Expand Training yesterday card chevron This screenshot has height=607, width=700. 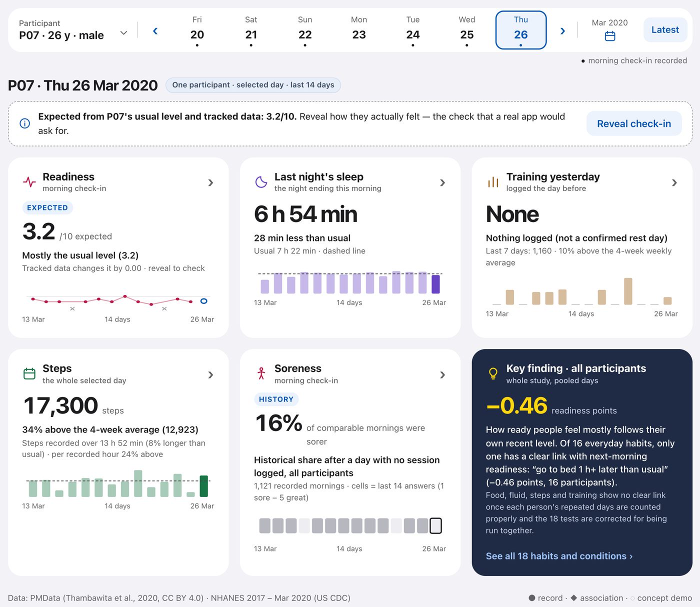(x=674, y=183)
